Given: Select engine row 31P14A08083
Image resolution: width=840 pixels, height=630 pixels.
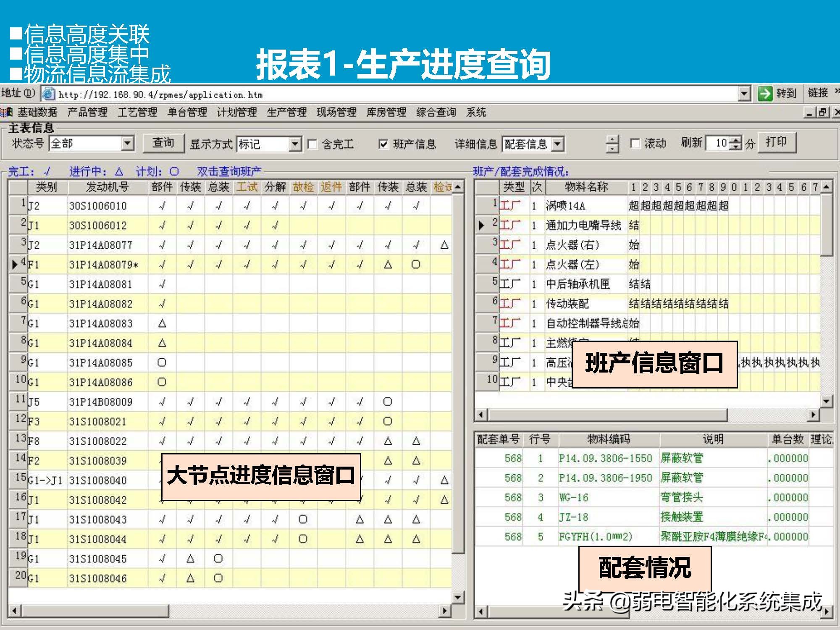Looking at the screenshot, I should point(230,323).
